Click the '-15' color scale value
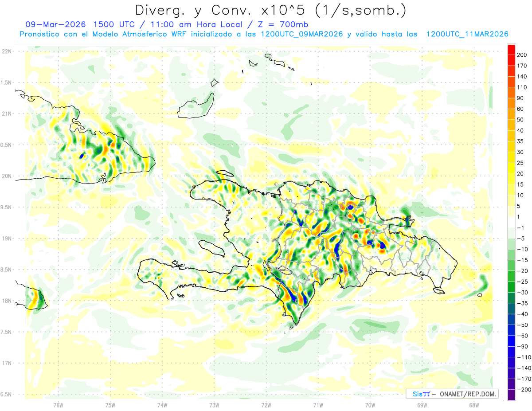The width and height of the screenshot is (532, 411). pyautogui.click(x=522, y=260)
